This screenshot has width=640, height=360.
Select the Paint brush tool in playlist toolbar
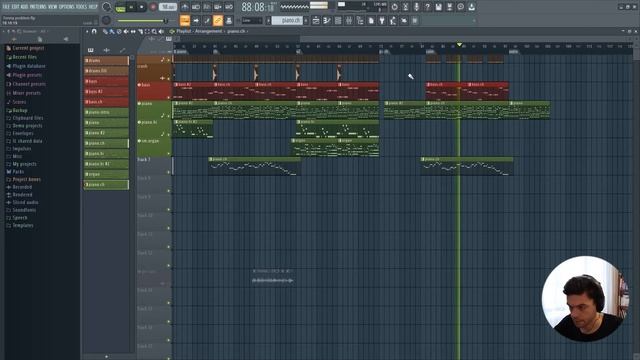(112, 31)
